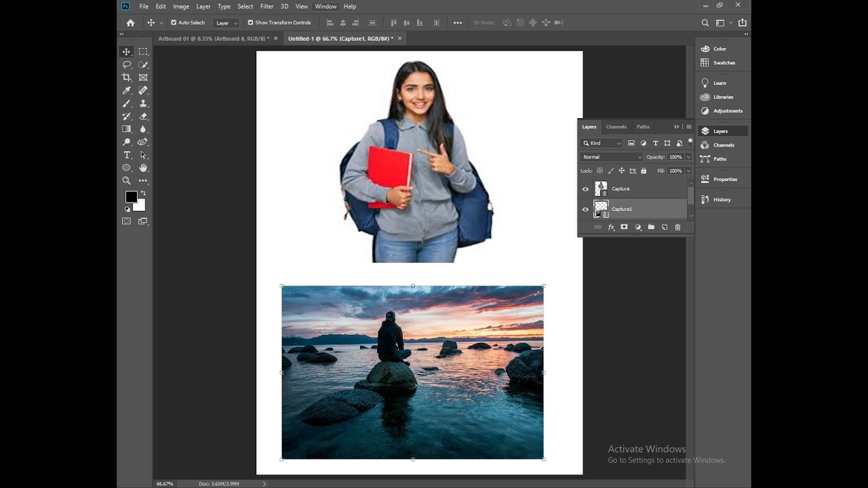Image resolution: width=868 pixels, height=488 pixels.
Task: Hide the Capture layer eye icon
Action: click(586, 189)
